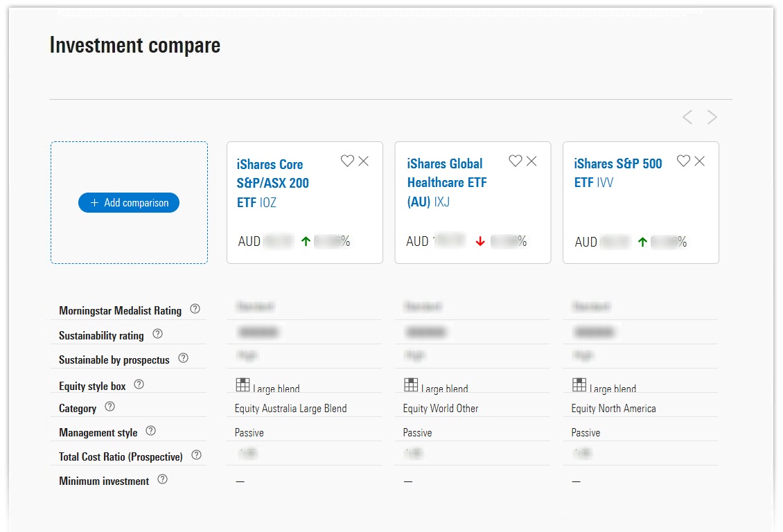
Task: Open iShares Global Healthcare ETF (AU) link
Action: (447, 183)
